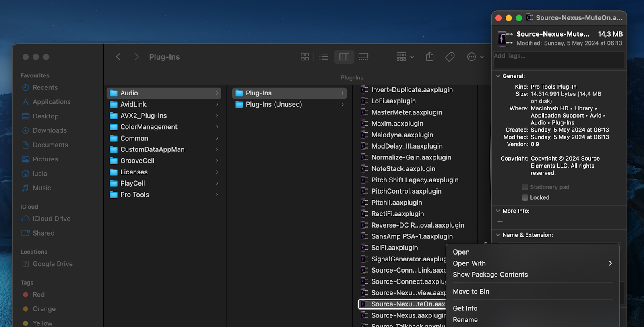
Task: Open Applications in Finder sidebar
Action: [52, 102]
